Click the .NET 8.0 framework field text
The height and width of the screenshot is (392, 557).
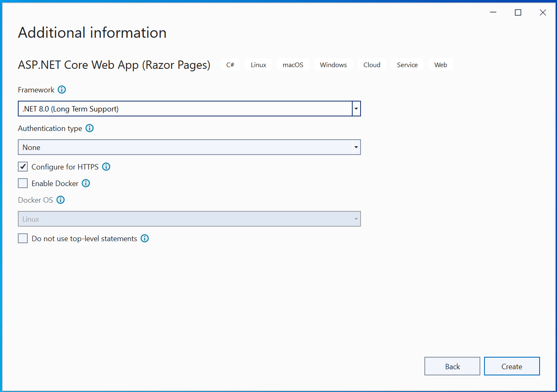[x=70, y=109]
